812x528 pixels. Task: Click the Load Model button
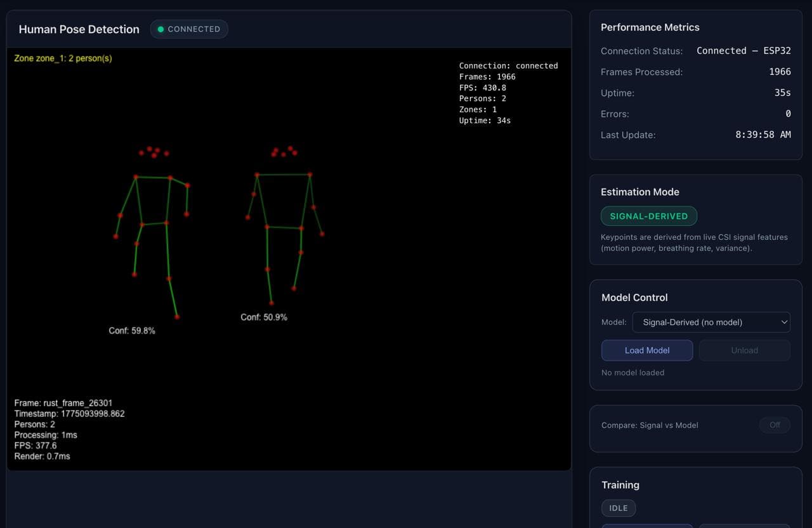tap(647, 350)
